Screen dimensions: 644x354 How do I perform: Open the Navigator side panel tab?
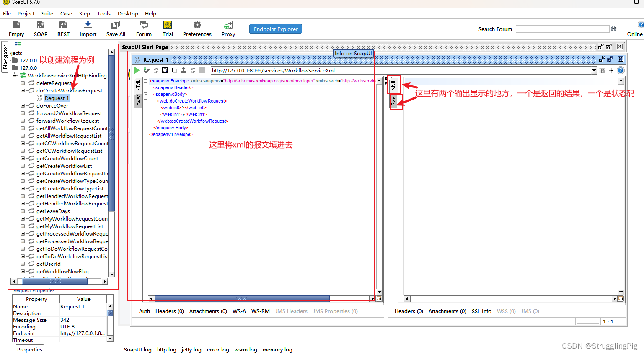[x=5, y=57]
